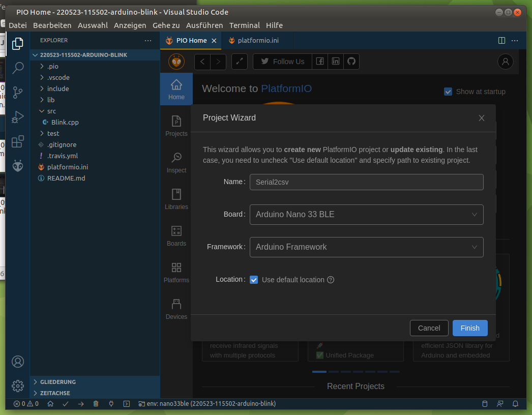Open the Search view in activity bar

pyautogui.click(x=18, y=68)
